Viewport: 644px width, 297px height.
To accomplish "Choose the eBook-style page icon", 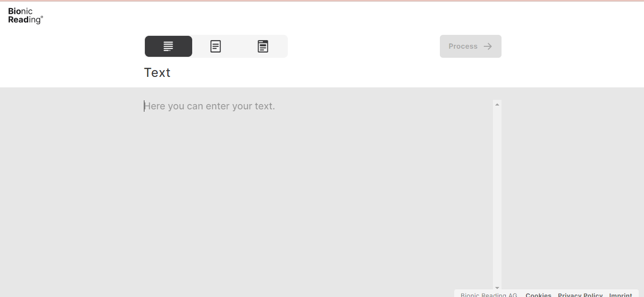I will tap(263, 46).
